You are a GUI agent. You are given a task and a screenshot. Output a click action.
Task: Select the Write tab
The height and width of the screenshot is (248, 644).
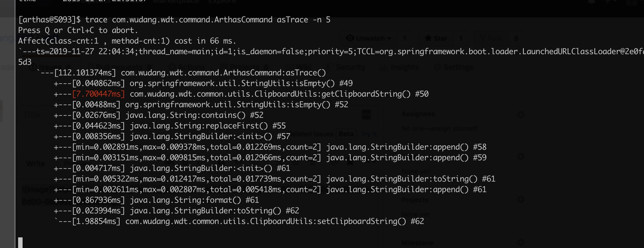click(36, 164)
